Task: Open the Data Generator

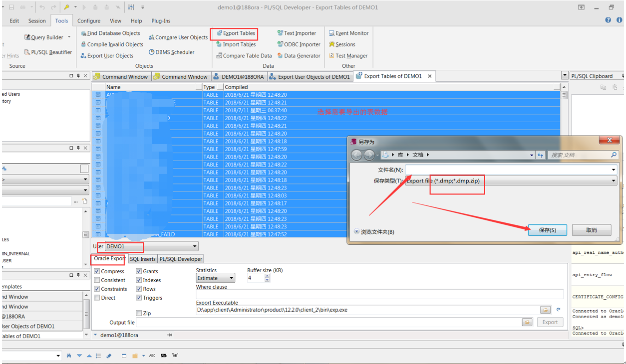Action: point(299,56)
